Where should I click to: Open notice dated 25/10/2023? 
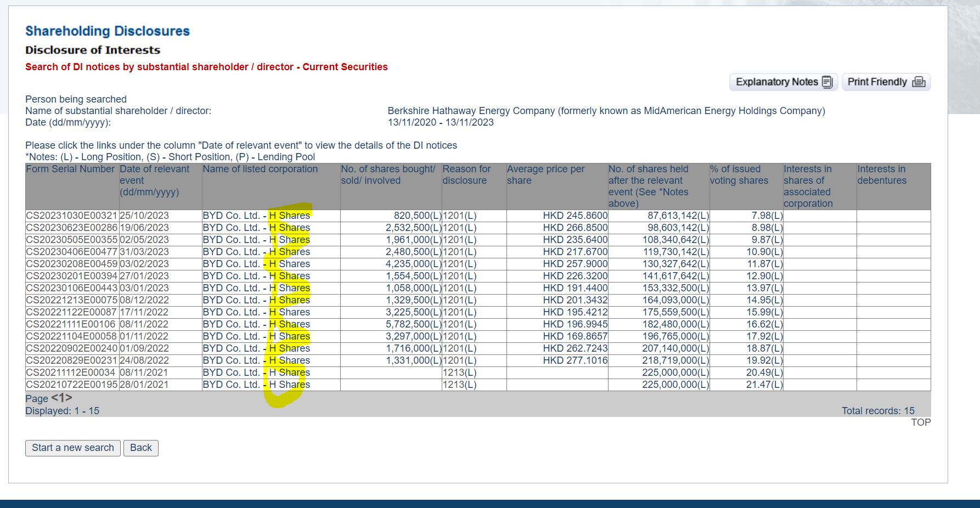[x=144, y=216]
